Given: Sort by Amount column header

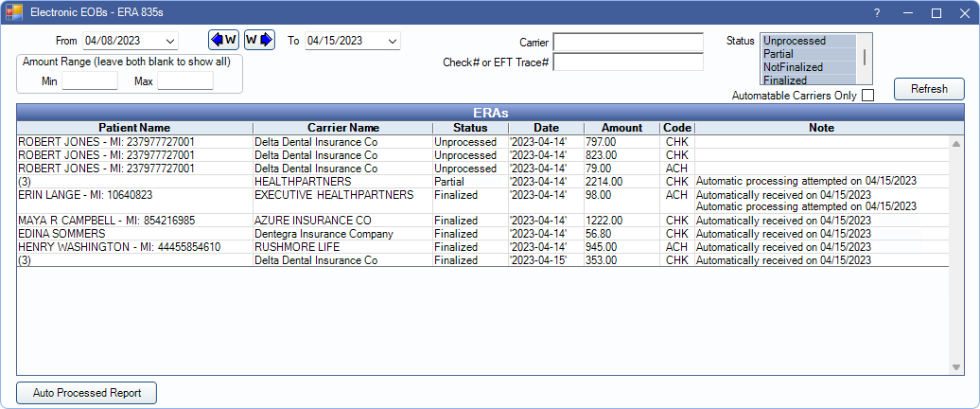Looking at the screenshot, I should (x=621, y=128).
